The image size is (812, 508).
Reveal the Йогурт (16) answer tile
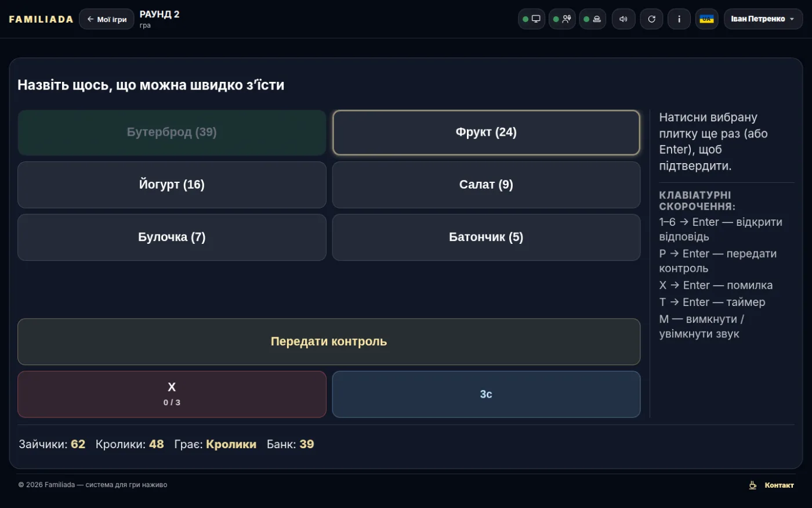pyautogui.click(x=172, y=185)
